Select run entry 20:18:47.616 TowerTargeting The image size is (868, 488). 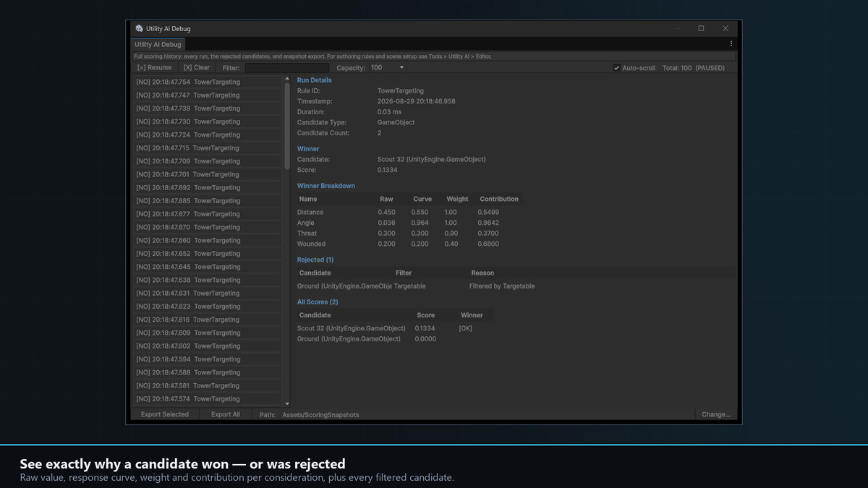pyautogui.click(x=208, y=320)
